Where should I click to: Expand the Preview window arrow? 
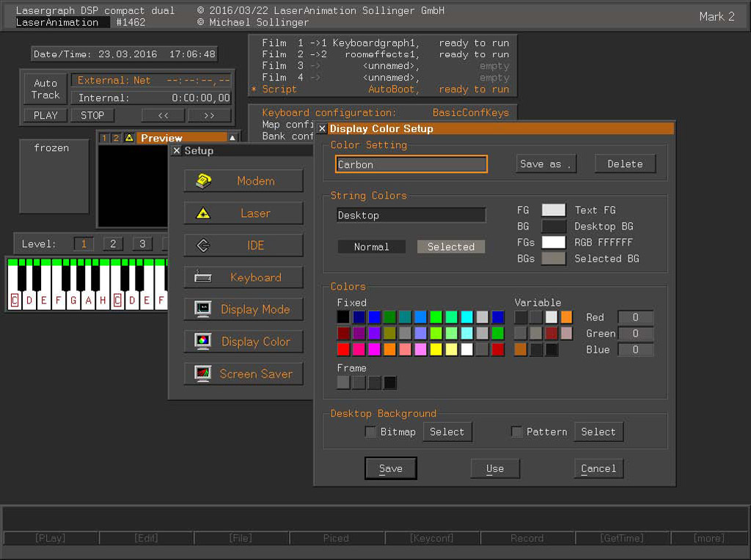click(x=232, y=138)
